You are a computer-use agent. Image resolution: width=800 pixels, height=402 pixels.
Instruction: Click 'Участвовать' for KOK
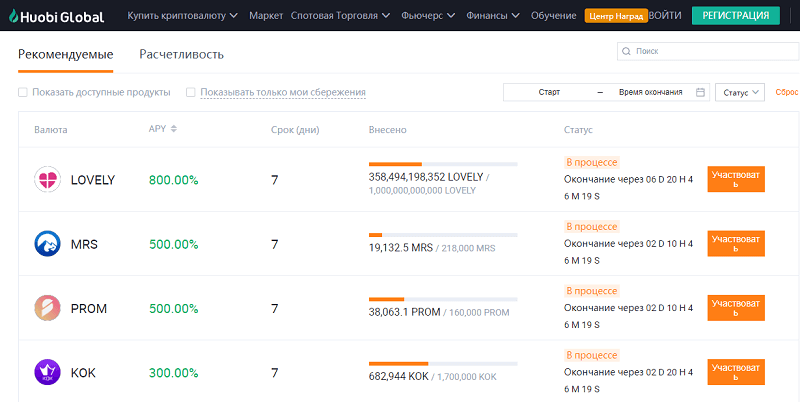click(736, 372)
